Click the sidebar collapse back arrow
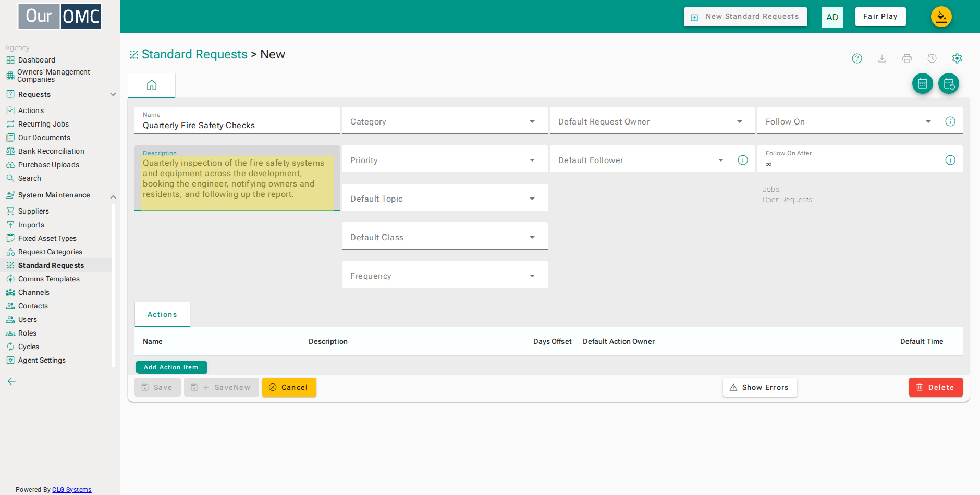The image size is (980, 495). pyautogui.click(x=11, y=381)
